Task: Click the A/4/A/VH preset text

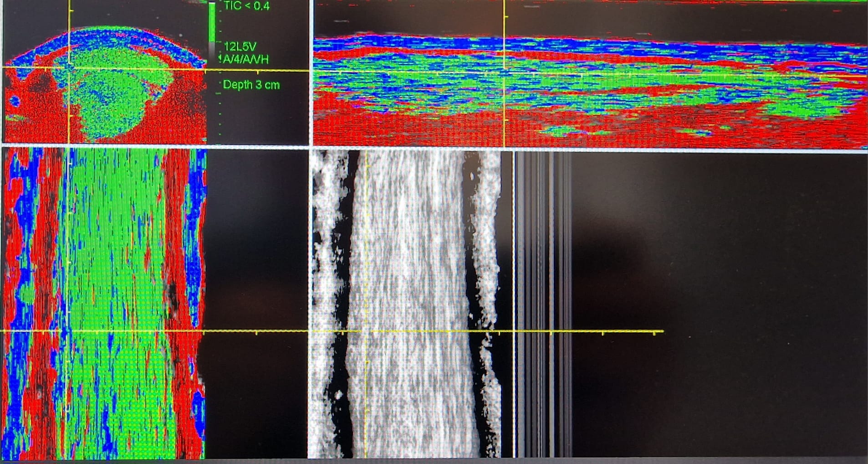Action: tap(245, 59)
